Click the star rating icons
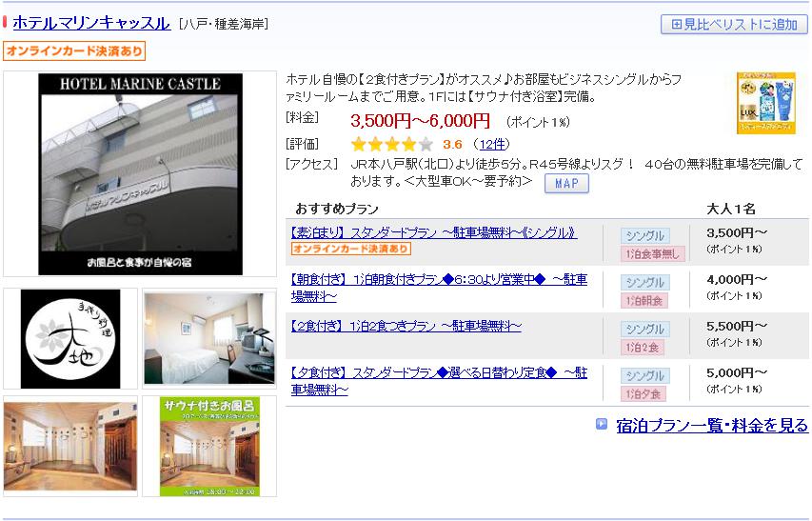Viewport: 812px width, 521px height. pos(391,144)
